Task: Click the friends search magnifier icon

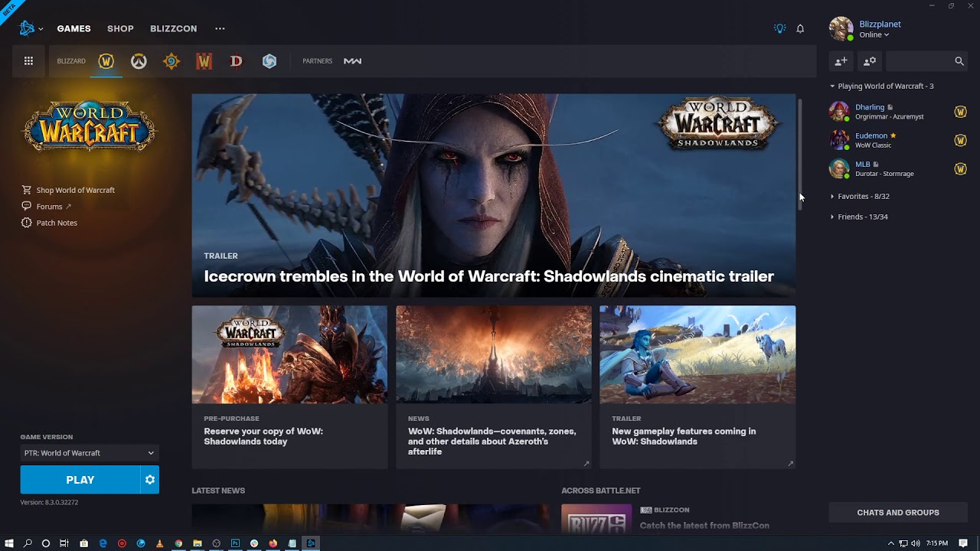Action: 959,61
